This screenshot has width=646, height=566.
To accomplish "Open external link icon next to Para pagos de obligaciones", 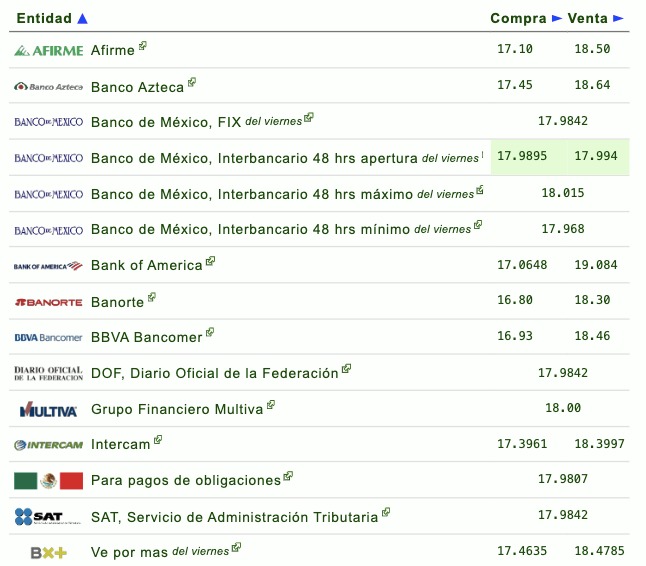I will (x=288, y=476).
